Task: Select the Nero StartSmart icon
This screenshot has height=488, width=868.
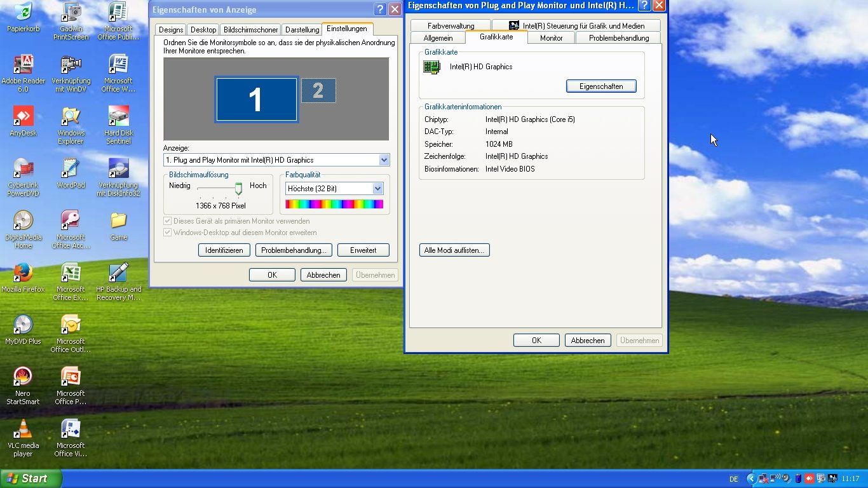Action: click(x=23, y=386)
